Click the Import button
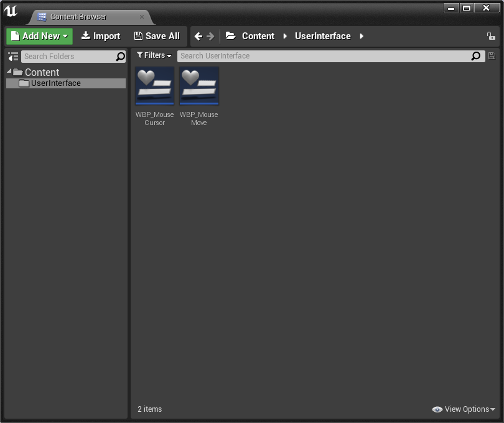This screenshot has width=504, height=423. 101,36
